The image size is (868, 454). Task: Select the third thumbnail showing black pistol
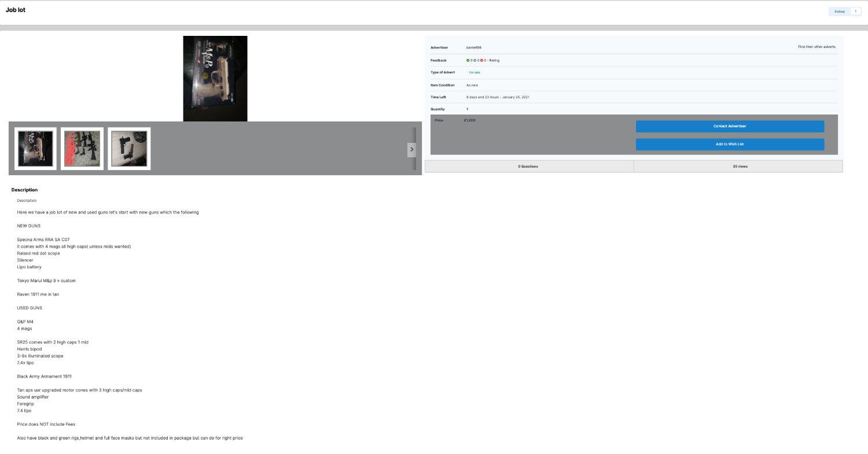coord(129,149)
